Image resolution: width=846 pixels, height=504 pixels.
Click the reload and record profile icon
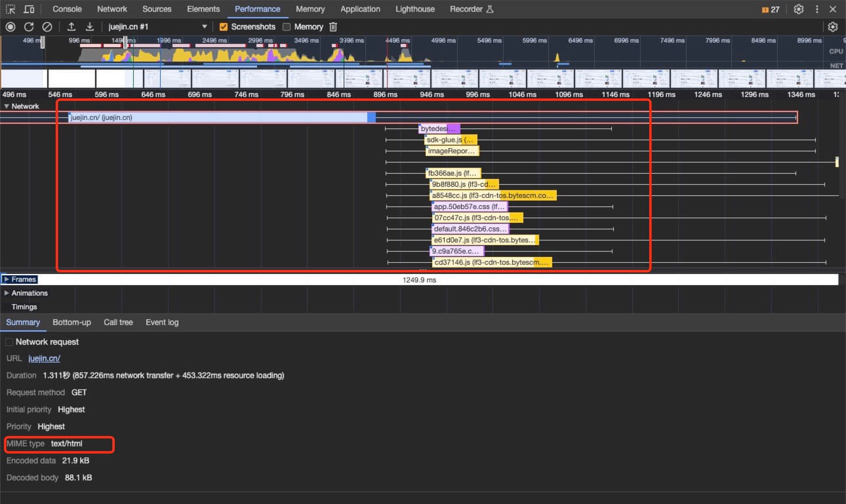(x=29, y=27)
